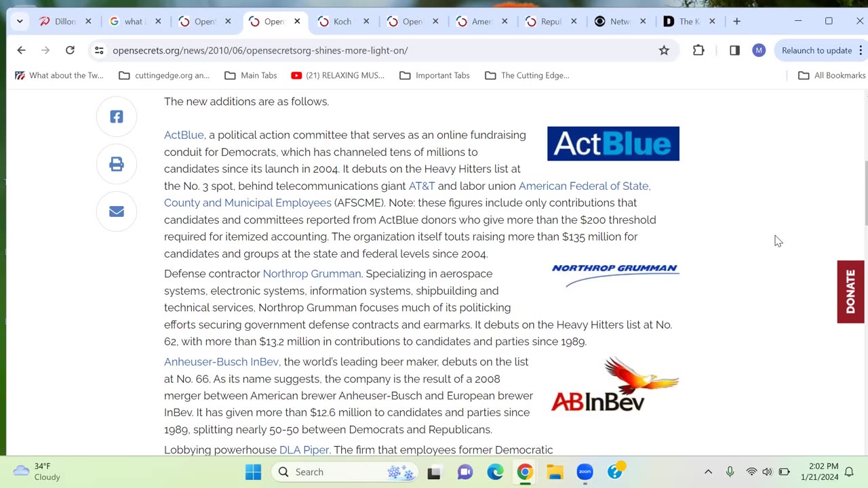868x488 pixels.
Task: Open Chrome profile avatar M
Action: (759, 50)
